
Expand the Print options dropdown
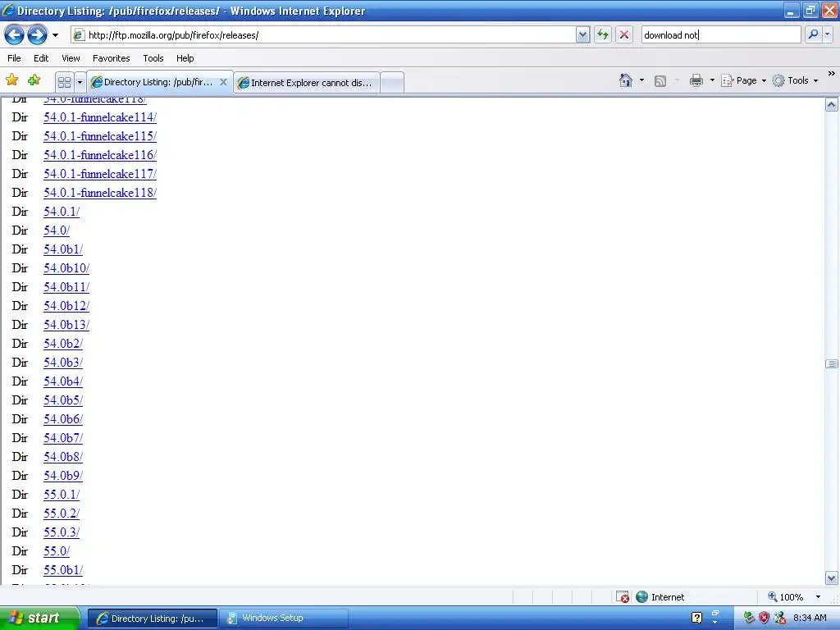coord(712,80)
